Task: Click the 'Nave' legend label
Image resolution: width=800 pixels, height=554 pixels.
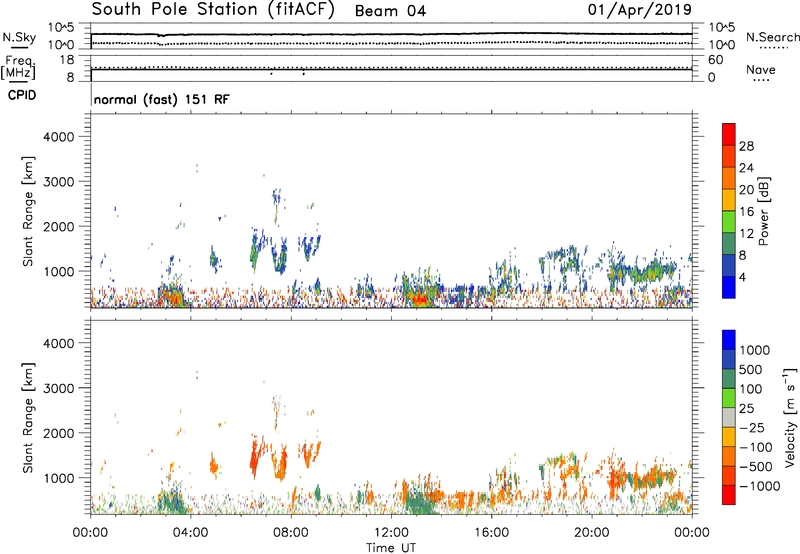Action: [x=761, y=69]
